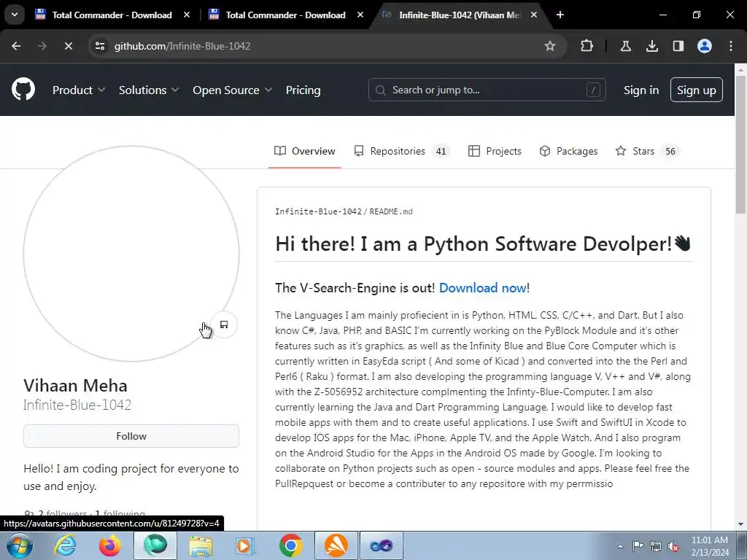Open the orange Avast taskbar icon

click(x=336, y=545)
